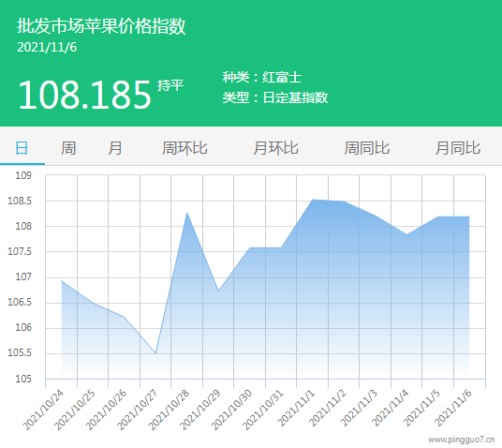Click the 2021/10/28 peak data point
The height and width of the screenshot is (448, 502).
pyautogui.click(x=187, y=213)
